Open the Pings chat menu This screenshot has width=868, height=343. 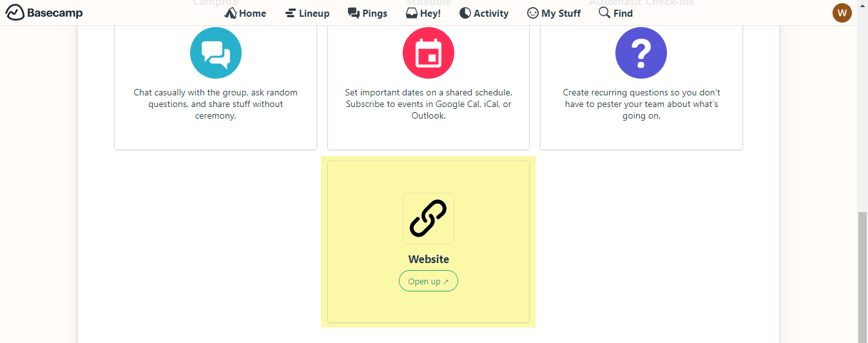point(367,13)
